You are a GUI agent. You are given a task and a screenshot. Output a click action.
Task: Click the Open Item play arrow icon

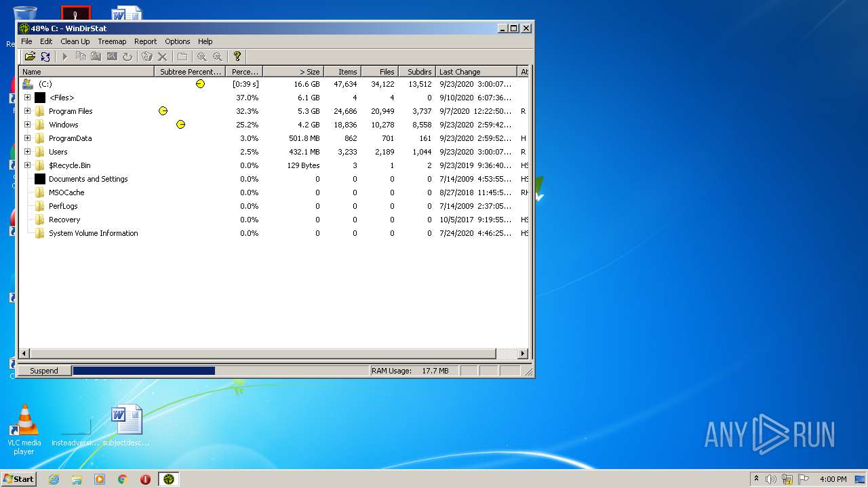point(65,56)
